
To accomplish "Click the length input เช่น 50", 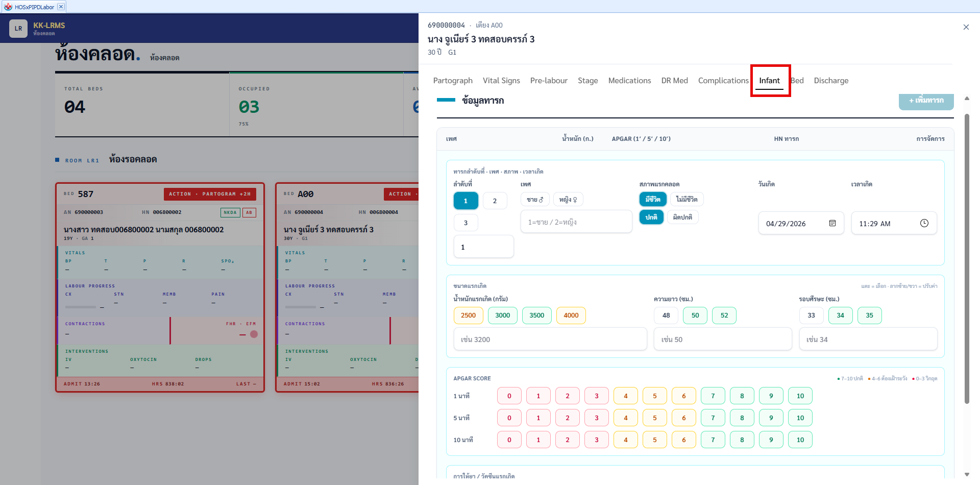I will (723, 339).
